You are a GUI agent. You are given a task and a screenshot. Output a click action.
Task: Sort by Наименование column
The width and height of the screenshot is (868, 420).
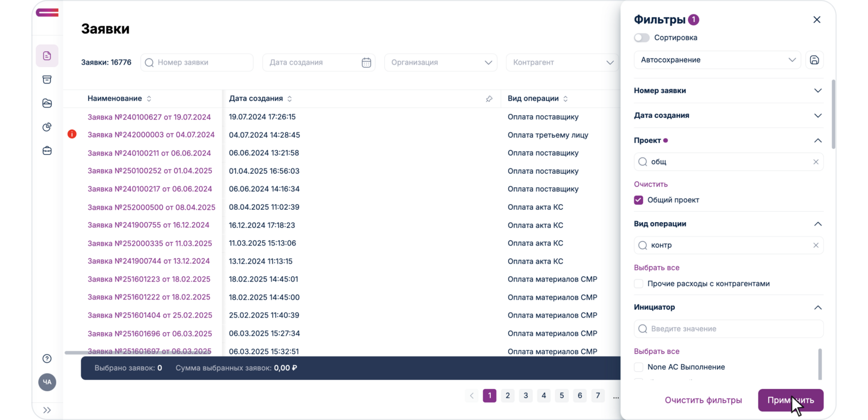(x=149, y=99)
